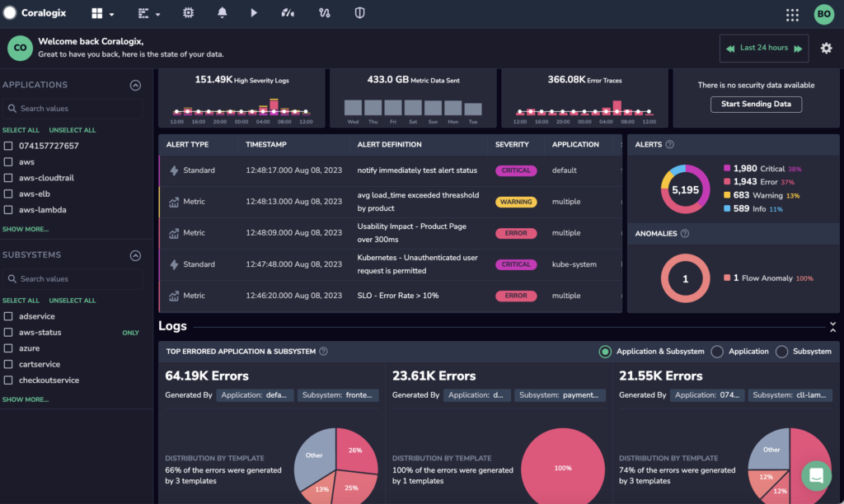Select the Application radio button
Viewport: 844px width, 504px height.
pyautogui.click(x=717, y=352)
